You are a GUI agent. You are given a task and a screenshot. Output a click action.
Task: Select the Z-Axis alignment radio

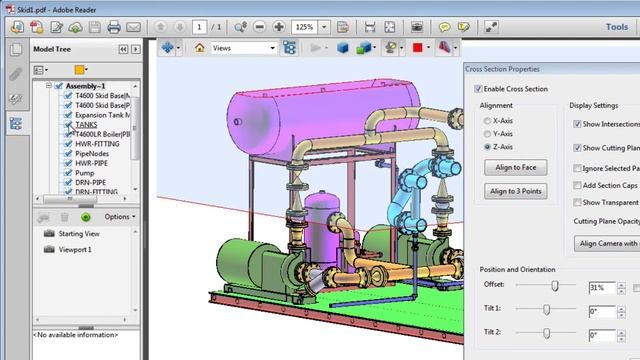point(487,147)
